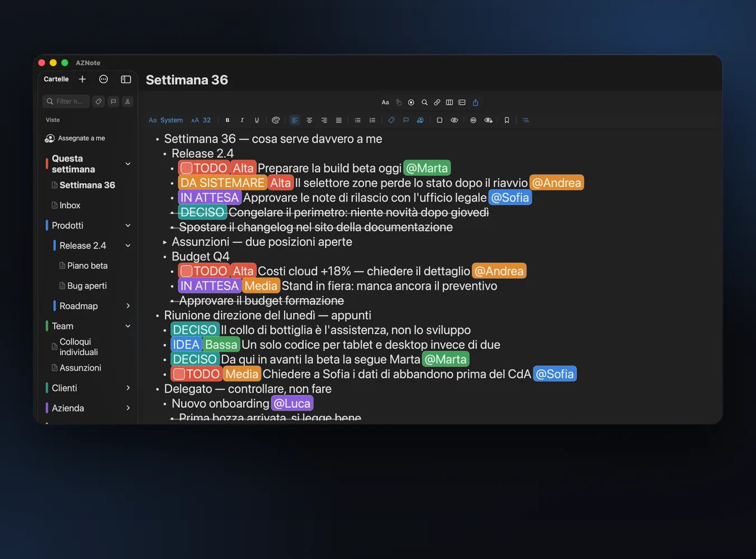Expand the Roadmap folder
The width and height of the screenshot is (756, 559).
point(128,306)
